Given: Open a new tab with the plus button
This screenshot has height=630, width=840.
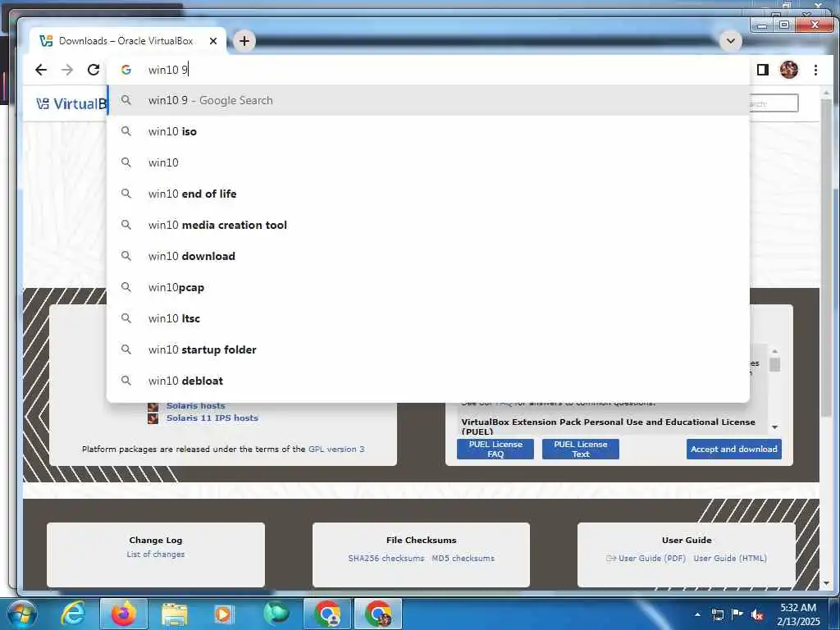Looking at the screenshot, I should [244, 41].
